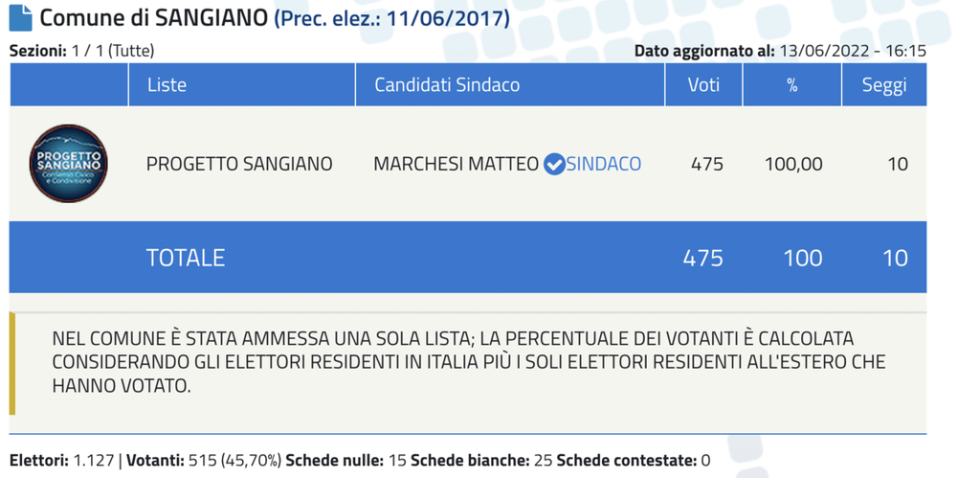
Task: Click the Comune di SANGIANO heading
Action: click(x=154, y=19)
